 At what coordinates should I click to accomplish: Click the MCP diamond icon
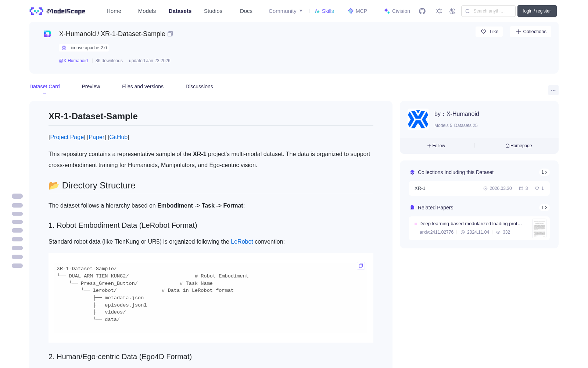coord(351,11)
